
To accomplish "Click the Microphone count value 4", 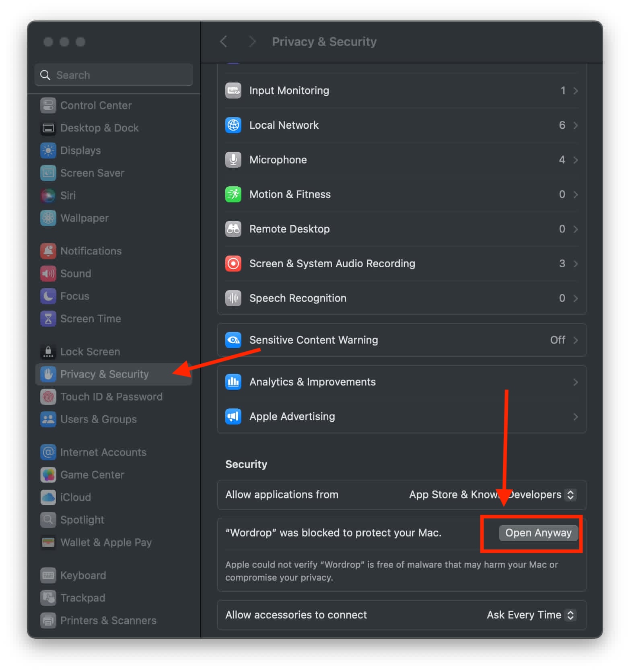I will coord(562,160).
